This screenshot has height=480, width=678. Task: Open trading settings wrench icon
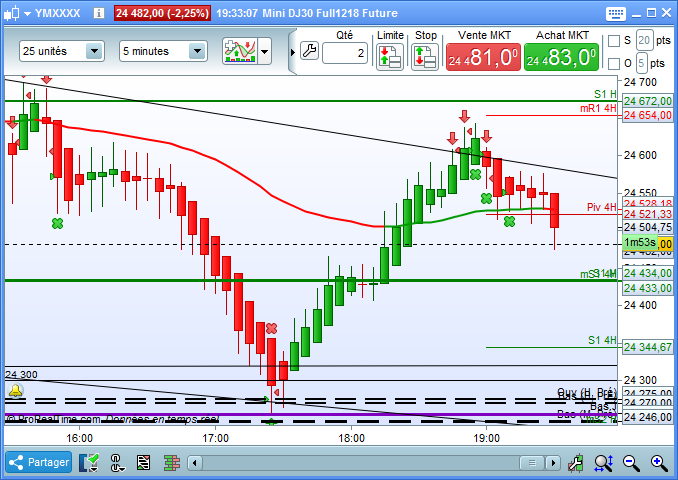[x=309, y=51]
